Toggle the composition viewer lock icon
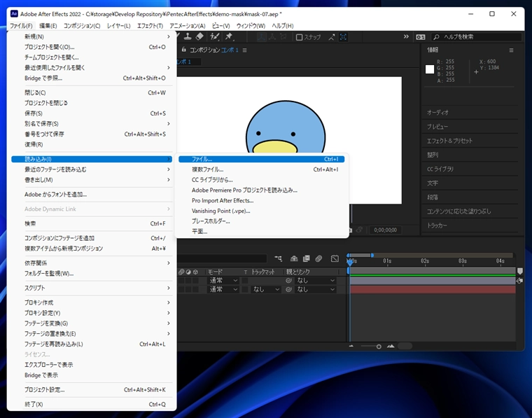The height and width of the screenshot is (418, 532). [184, 50]
